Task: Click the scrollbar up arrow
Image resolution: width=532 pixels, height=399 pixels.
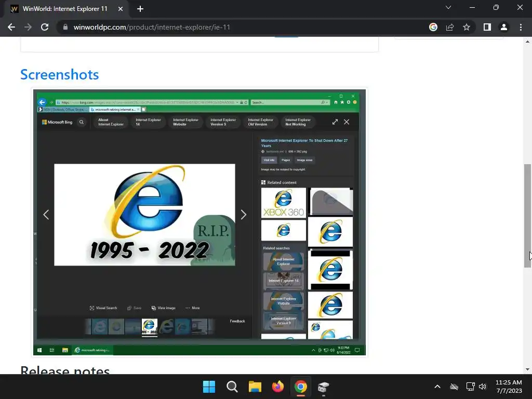Action: click(527, 42)
